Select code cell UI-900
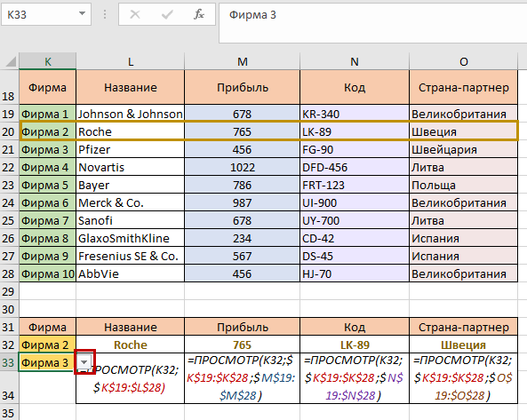This screenshot has width=527, height=420. coord(355,202)
